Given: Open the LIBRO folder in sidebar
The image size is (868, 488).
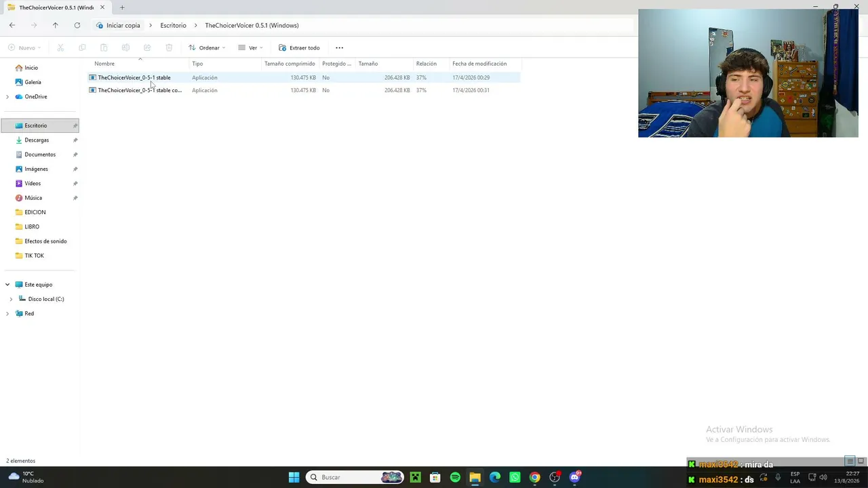Looking at the screenshot, I should point(32,226).
